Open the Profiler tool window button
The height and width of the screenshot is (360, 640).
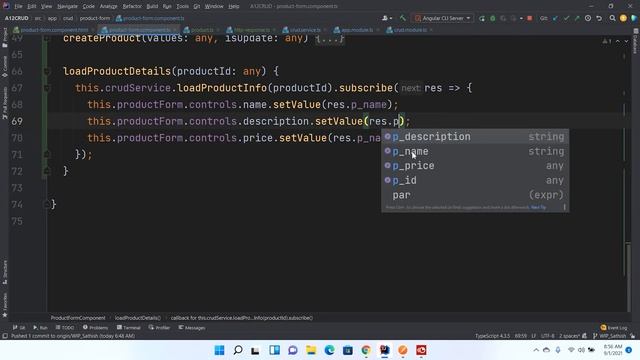tap(160, 327)
